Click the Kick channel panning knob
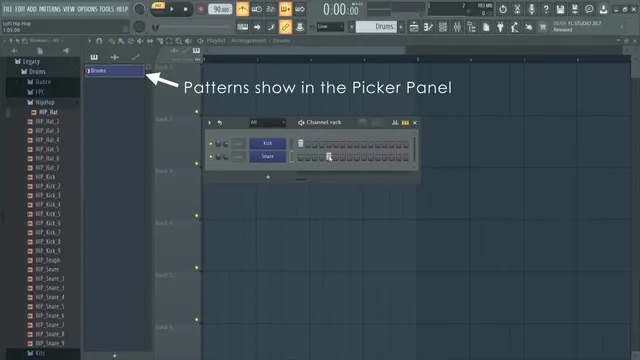The width and height of the screenshot is (640, 360). coord(218,144)
